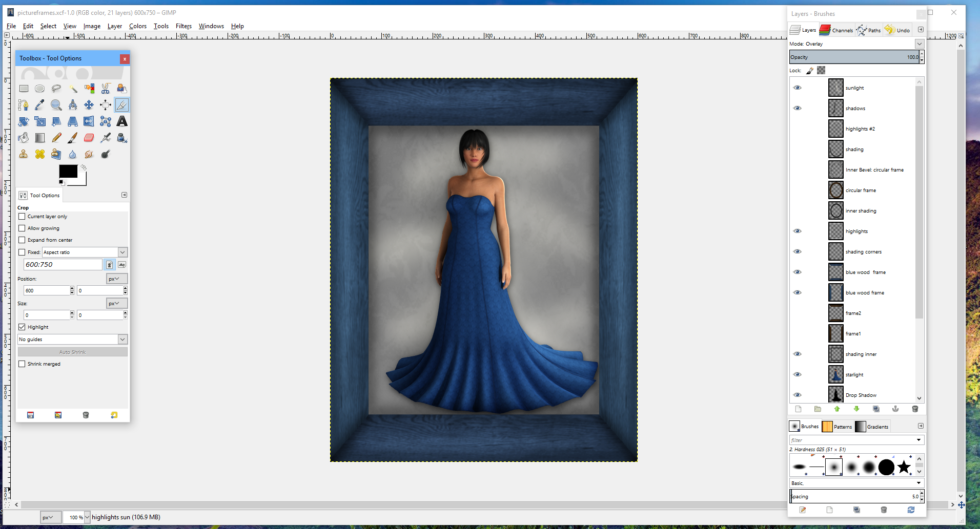Select the Fuzzy Select tool
The image size is (980, 529).
(x=74, y=89)
